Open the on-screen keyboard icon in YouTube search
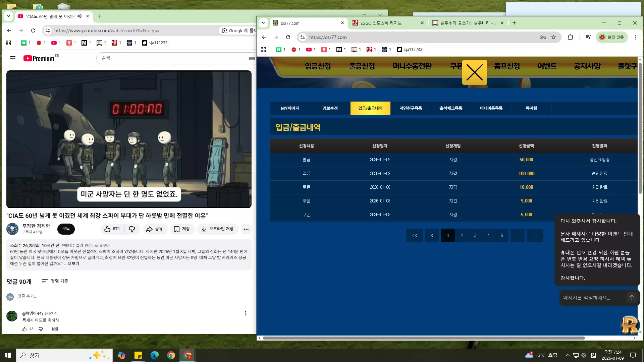The image size is (644, 362). point(252,58)
